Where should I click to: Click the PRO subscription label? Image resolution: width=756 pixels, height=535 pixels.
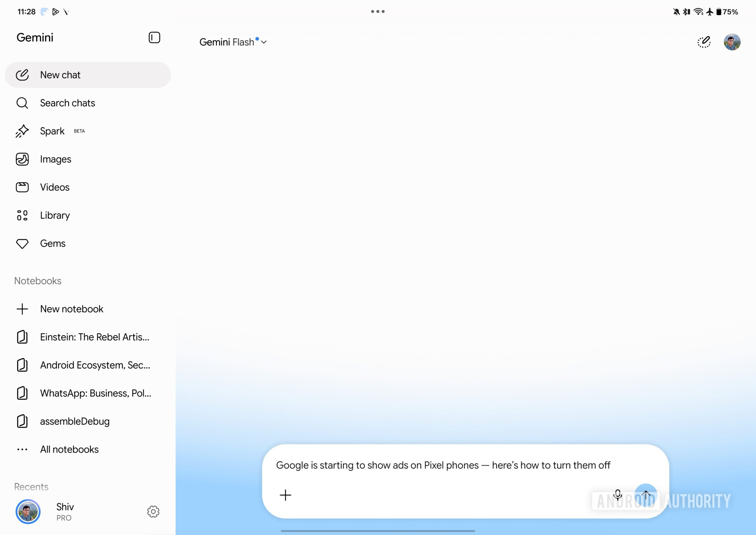coord(64,518)
